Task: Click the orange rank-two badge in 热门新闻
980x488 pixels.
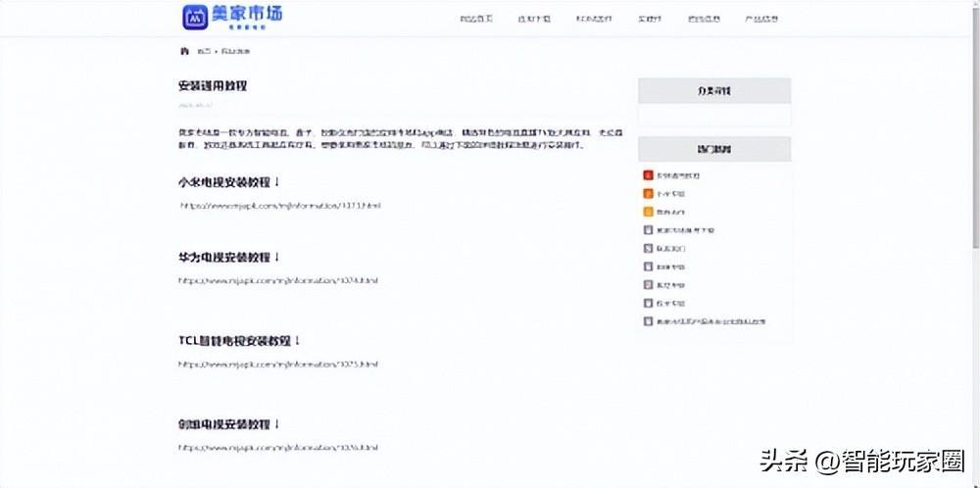Action: pos(648,194)
